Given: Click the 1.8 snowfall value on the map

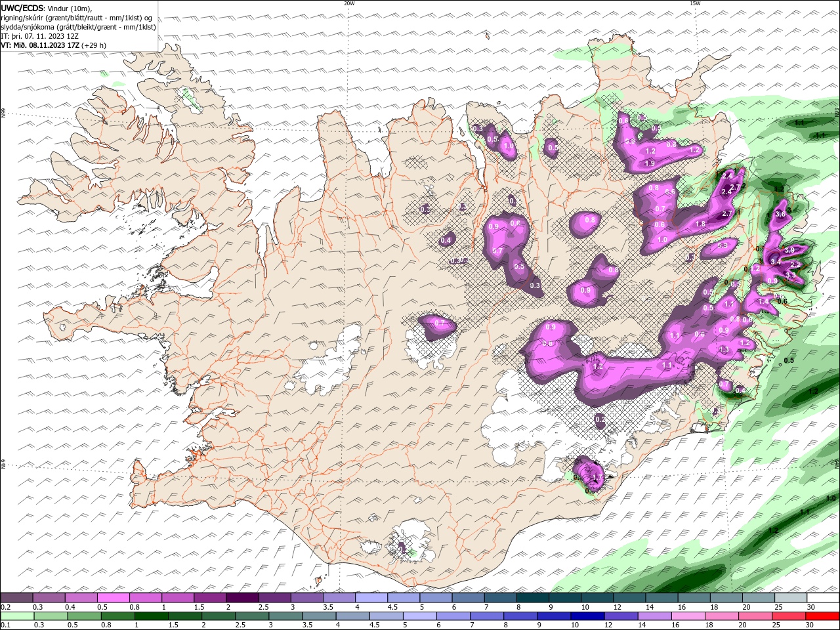Looking at the screenshot, I should [700, 224].
